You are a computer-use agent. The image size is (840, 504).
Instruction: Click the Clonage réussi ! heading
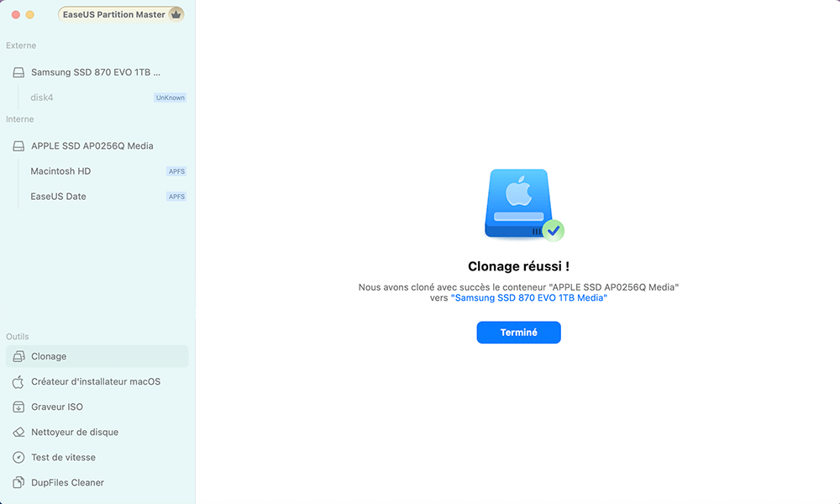point(518,266)
